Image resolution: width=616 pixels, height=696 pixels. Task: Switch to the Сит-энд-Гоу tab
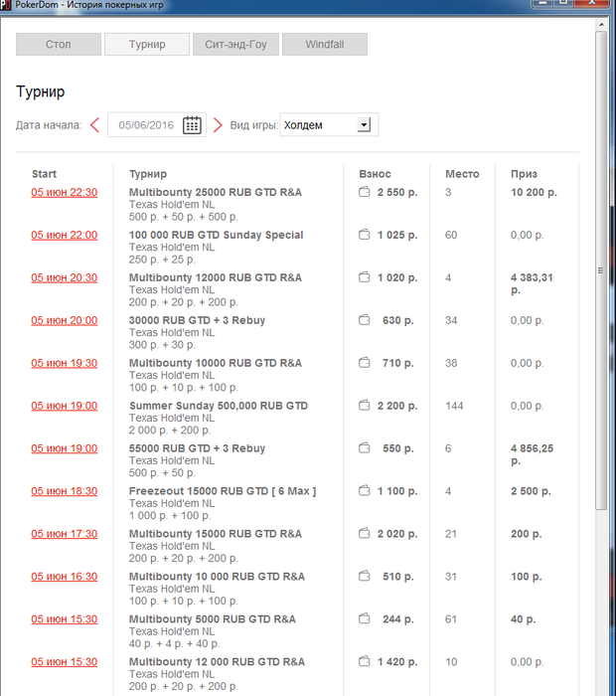coord(235,45)
